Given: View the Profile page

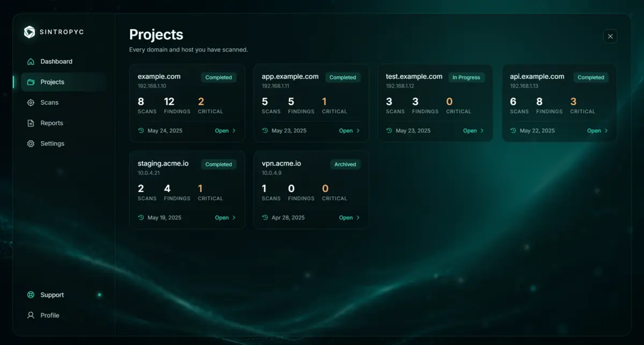Looking at the screenshot, I should click(63, 315).
